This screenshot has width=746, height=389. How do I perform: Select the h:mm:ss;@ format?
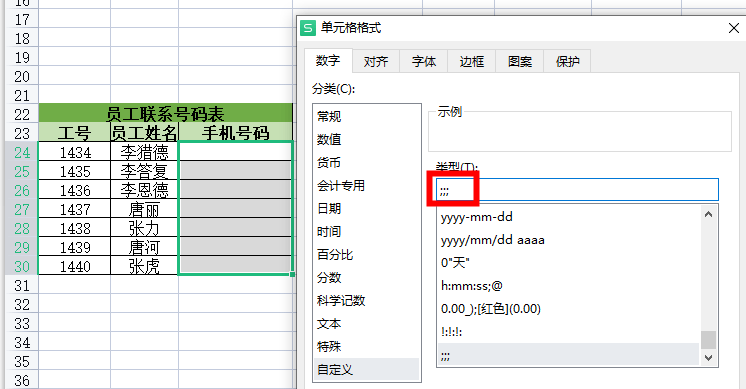[569, 286]
